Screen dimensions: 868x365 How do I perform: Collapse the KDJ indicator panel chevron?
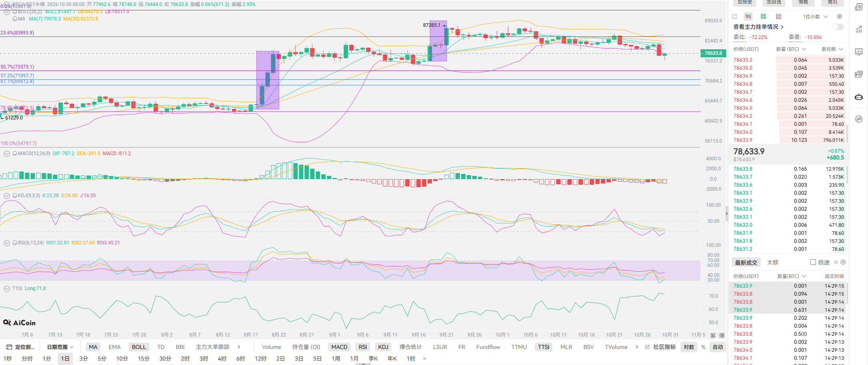pos(7,196)
